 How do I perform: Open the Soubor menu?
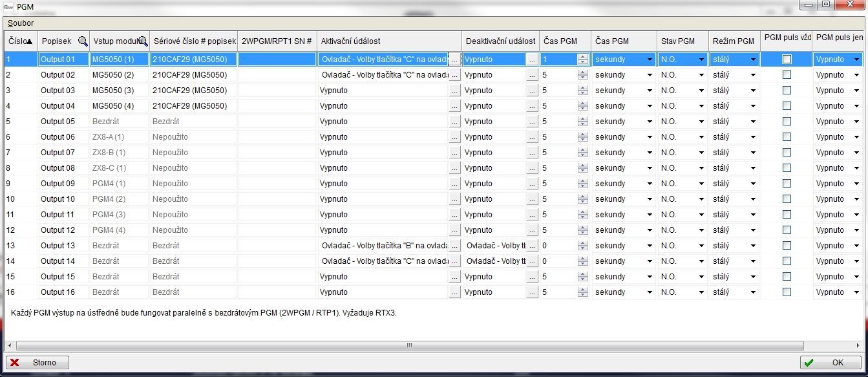coord(21,23)
